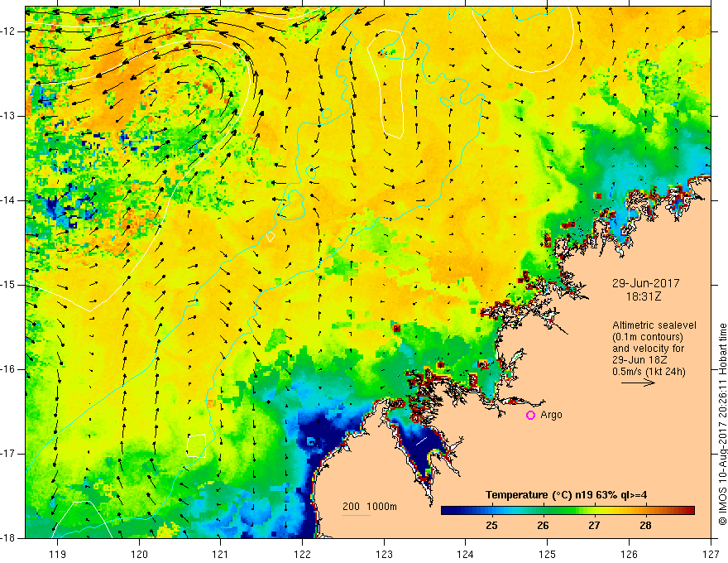Click the IMOS copyright timestamp vertical text
Screen dimensions: 728x563
tap(722, 424)
